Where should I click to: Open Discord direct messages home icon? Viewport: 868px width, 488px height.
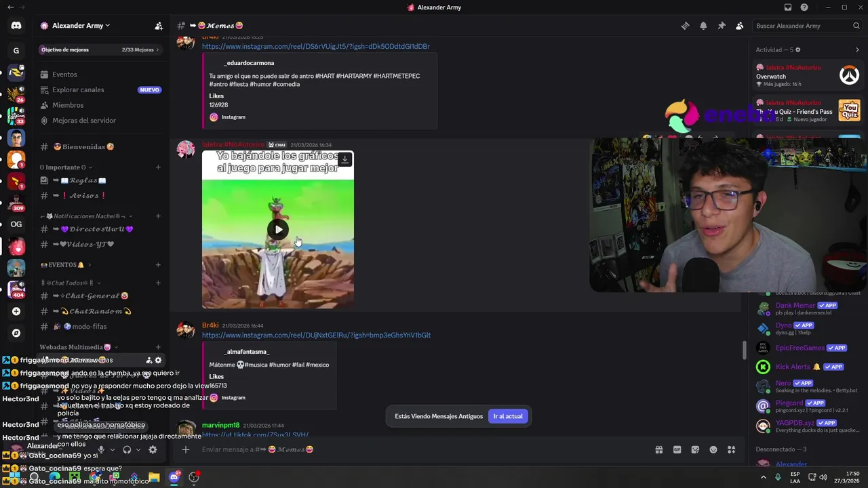coord(16,26)
